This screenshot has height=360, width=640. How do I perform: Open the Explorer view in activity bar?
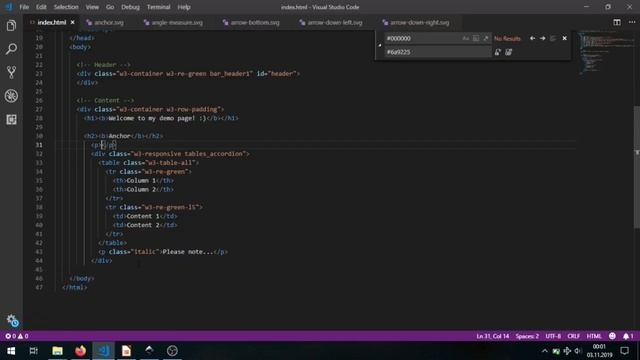[x=11, y=26]
